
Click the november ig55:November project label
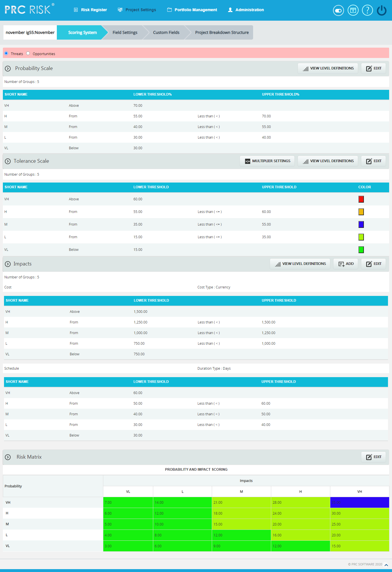[x=30, y=32]
